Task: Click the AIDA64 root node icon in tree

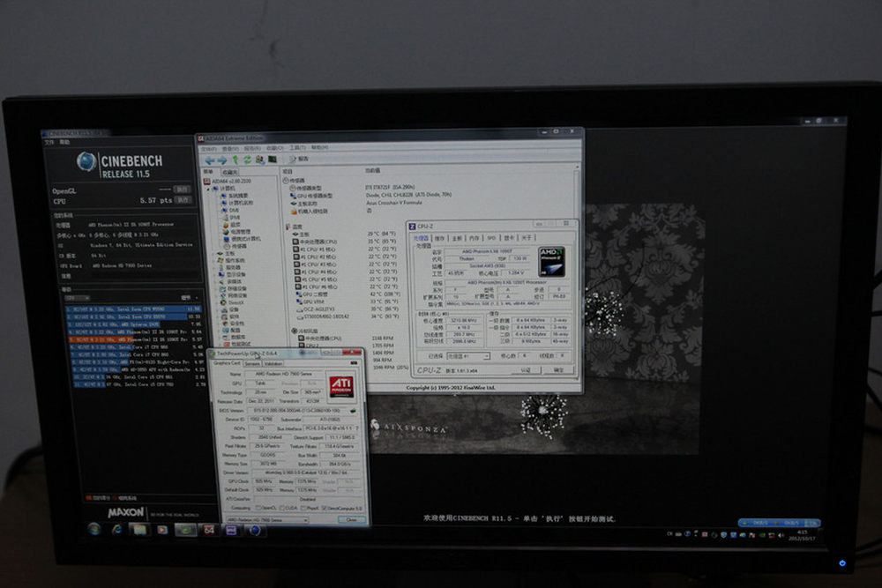Action: pos(207,181)
